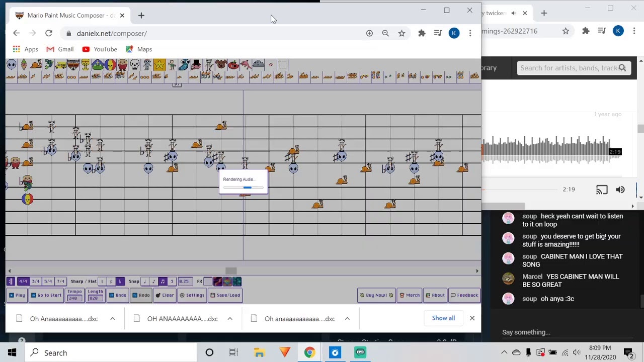Viewport: 644px width, 362px height.
Task: Click the Clear bomb button
Action: (x=165, y=295)
